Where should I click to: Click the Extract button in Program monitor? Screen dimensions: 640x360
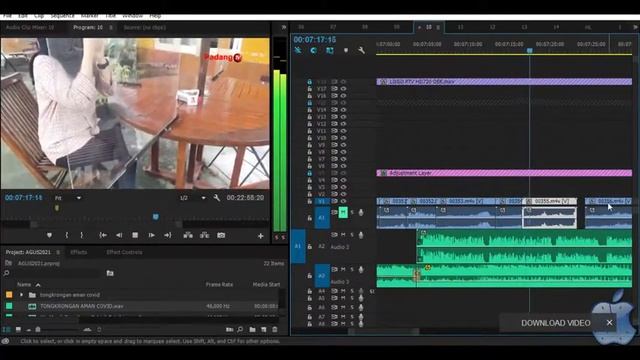(x=204, y=235)
